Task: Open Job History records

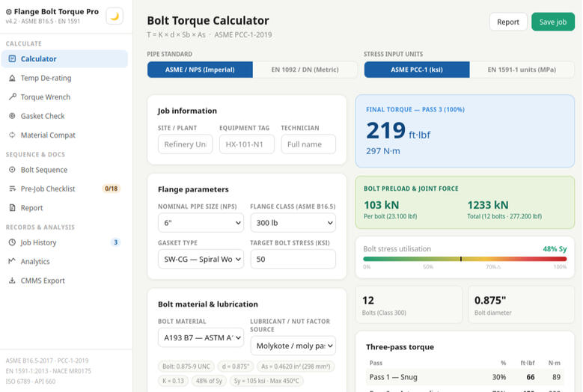Action: 64,242
